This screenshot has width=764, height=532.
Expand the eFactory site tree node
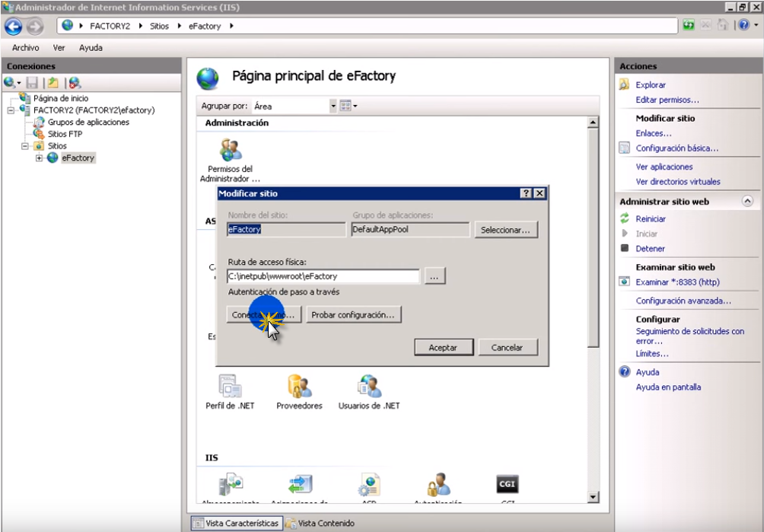pos(39,158)
